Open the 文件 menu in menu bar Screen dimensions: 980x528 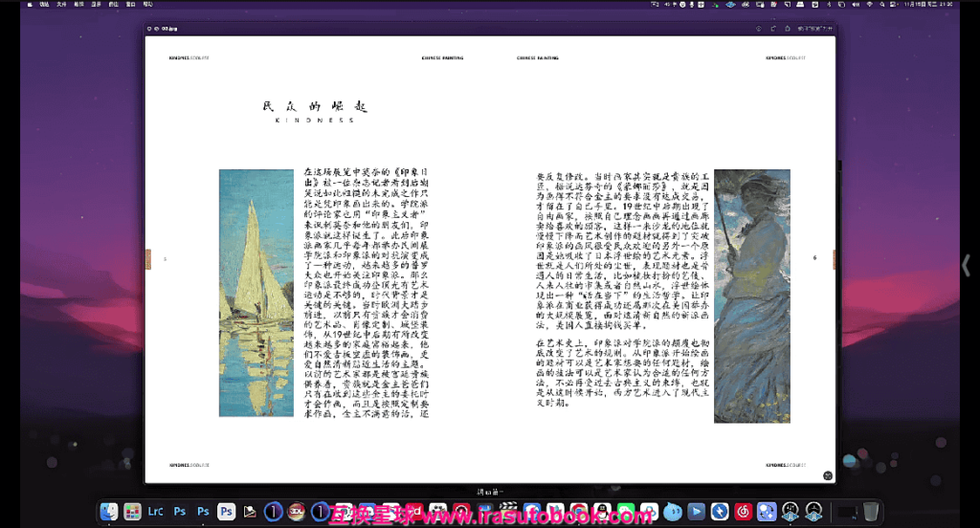(x=61, y=4)
